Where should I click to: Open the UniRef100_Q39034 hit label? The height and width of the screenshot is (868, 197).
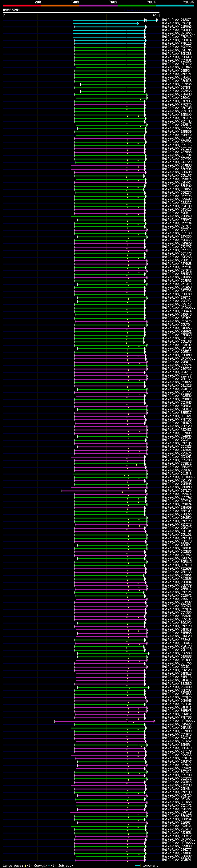click(176, 98)
